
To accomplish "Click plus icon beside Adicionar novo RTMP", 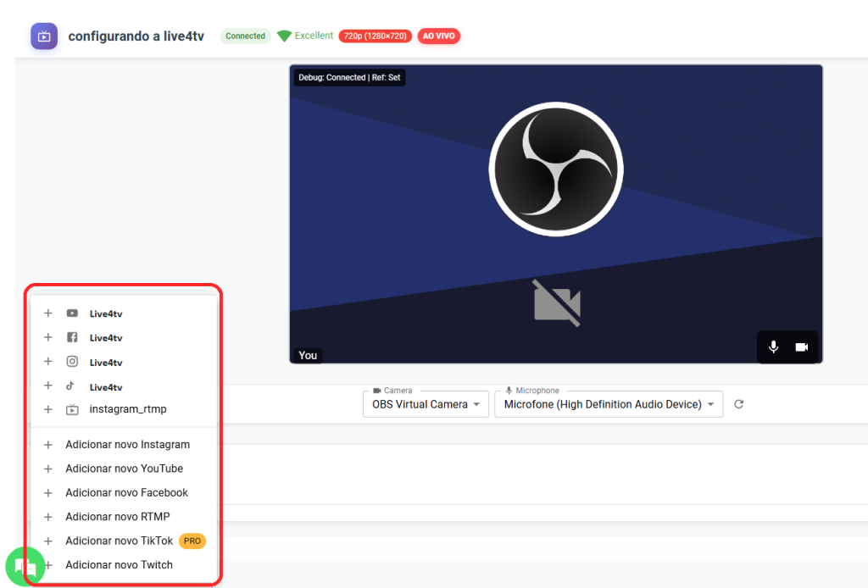I will 48,517.
